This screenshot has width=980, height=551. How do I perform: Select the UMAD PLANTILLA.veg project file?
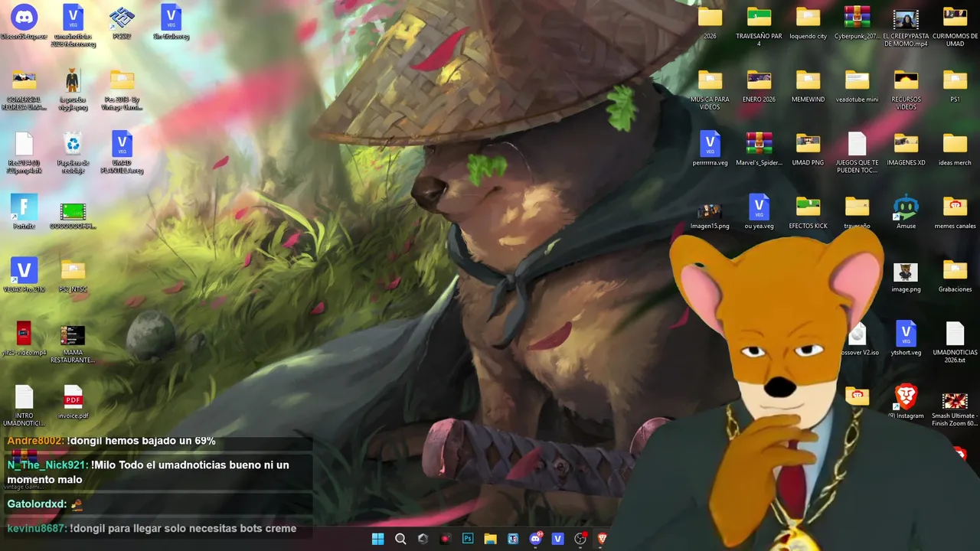(x=122, y=152)
